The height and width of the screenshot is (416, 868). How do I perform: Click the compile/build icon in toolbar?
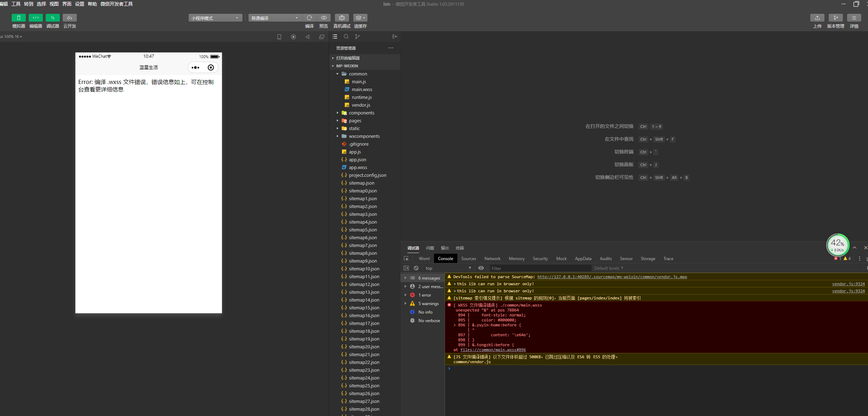[x=308, y=18]
